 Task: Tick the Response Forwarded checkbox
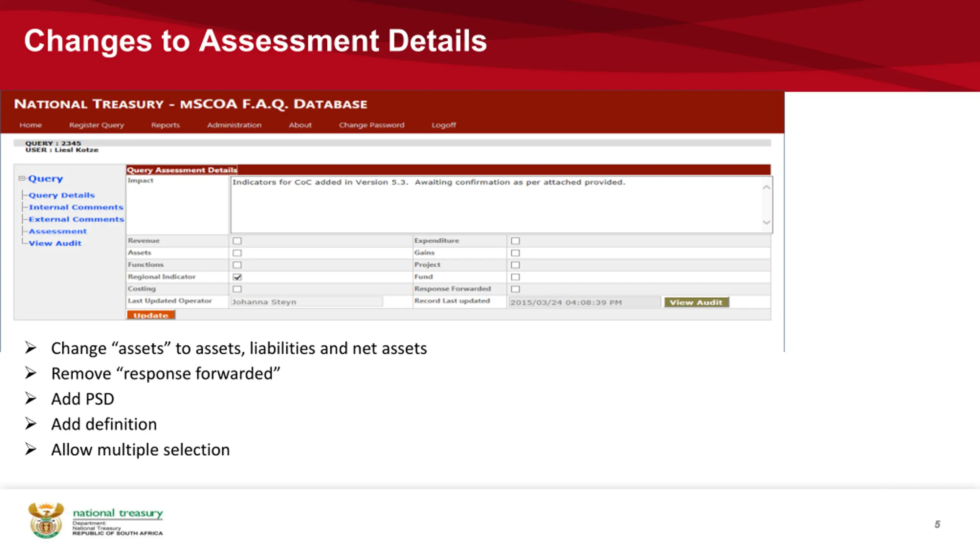[516, 289]
